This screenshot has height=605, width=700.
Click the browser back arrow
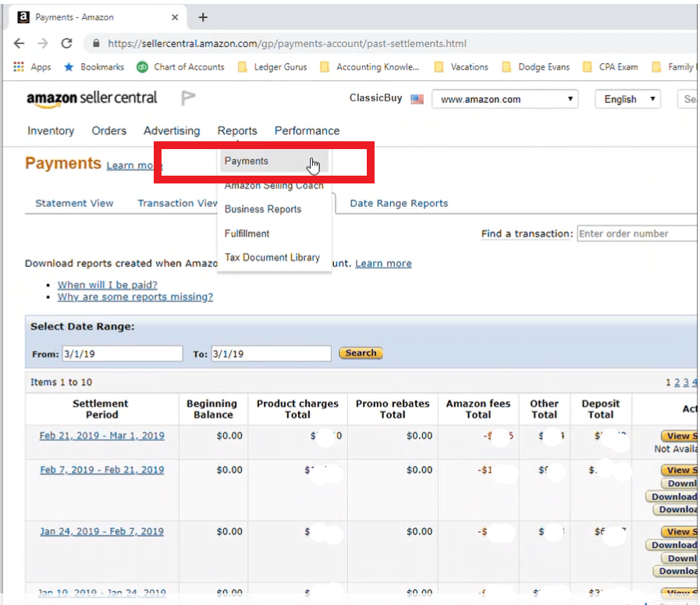coord(20,43)
